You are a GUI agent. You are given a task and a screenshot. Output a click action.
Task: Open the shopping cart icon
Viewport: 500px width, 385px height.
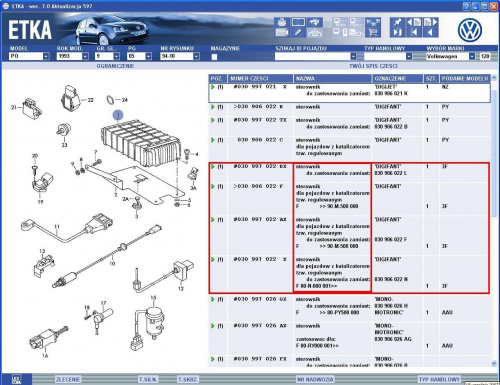(x=373, y=32)
